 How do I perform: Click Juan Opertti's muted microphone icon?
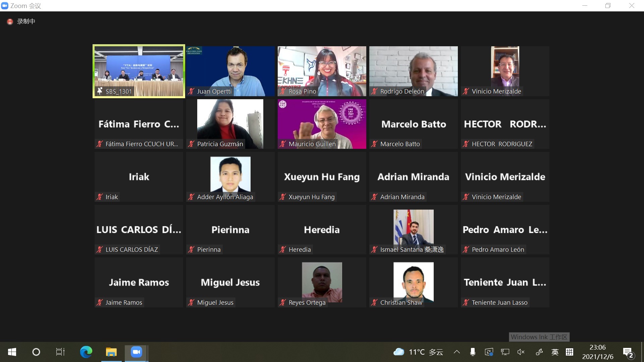coord(191,91)
